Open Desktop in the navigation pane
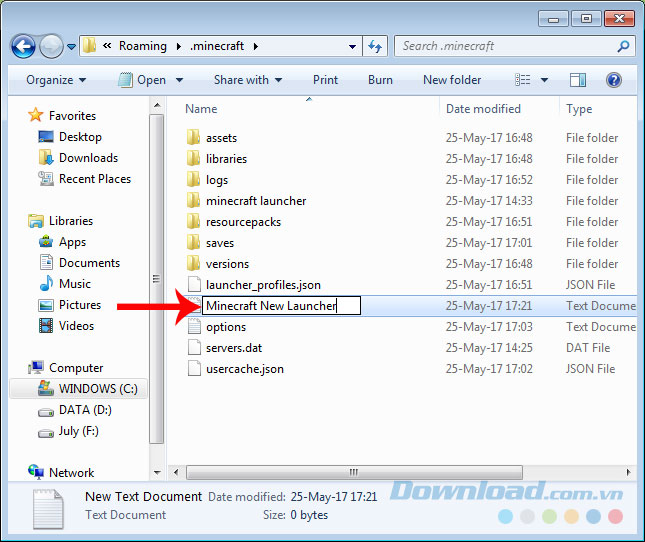Image resolution: width=645 pixels, height=542 pixels. pyautogui.click(x=80, y=137)
